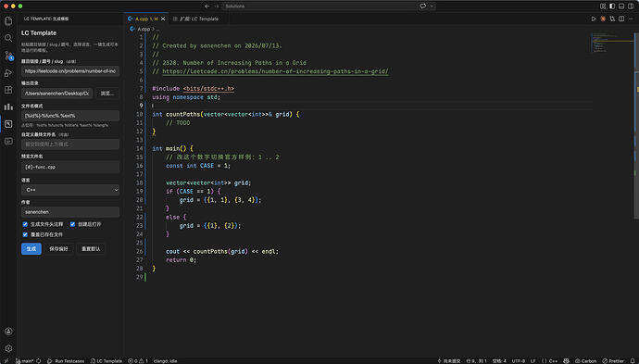Image resolution: width=639 pixels, height=364 pixels.
Task: Toggle the overwrite existing file checkbox
Action: click(x=25, y=234)
